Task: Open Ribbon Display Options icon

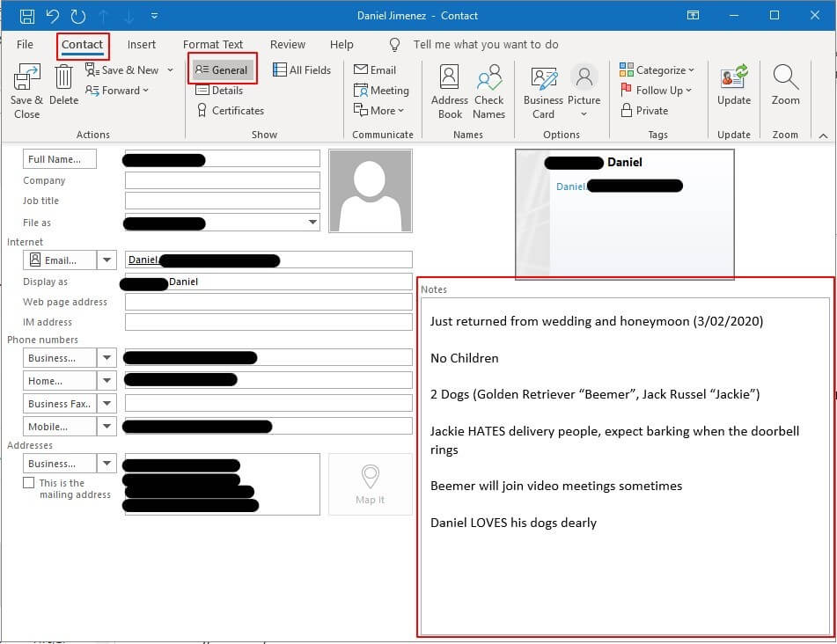Action: pyautogui.click(x=693, y=16)
